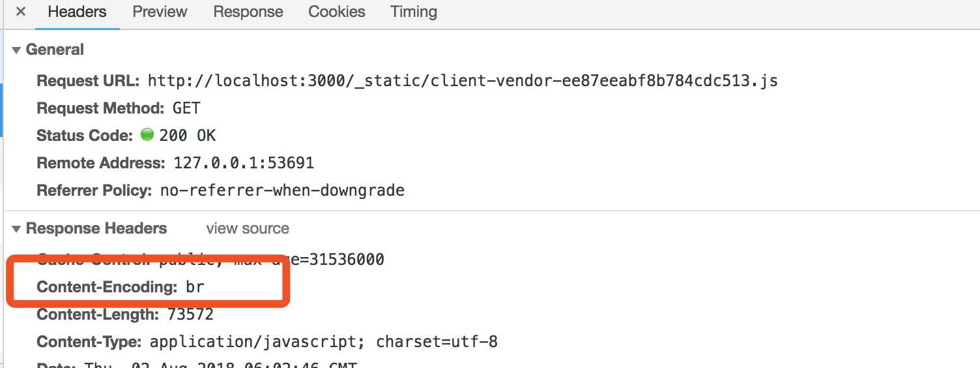The image size is (980, 368).
Task: Click the Request URL value
Action: coord(463,81)
